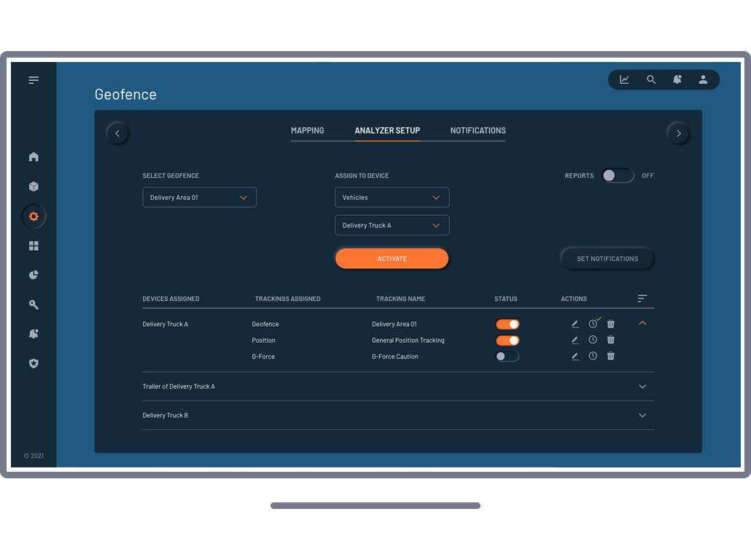Disable the Geofence tracking status switch

507,324
